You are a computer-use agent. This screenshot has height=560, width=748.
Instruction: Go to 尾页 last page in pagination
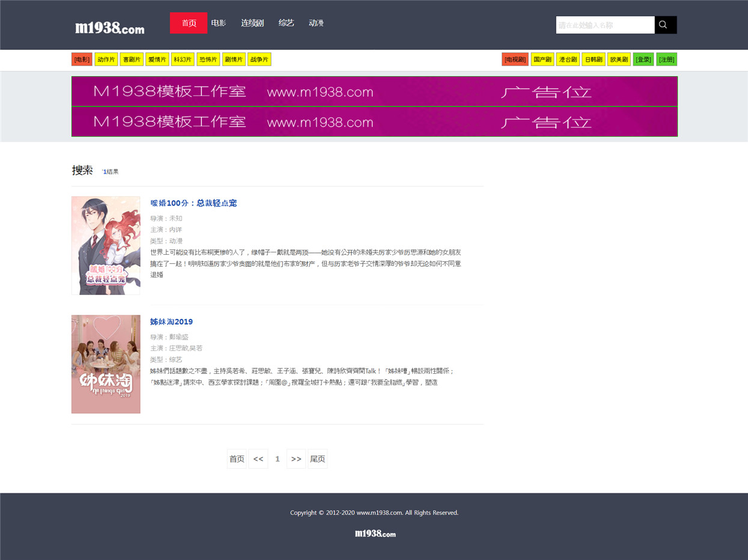coord(317,459)
